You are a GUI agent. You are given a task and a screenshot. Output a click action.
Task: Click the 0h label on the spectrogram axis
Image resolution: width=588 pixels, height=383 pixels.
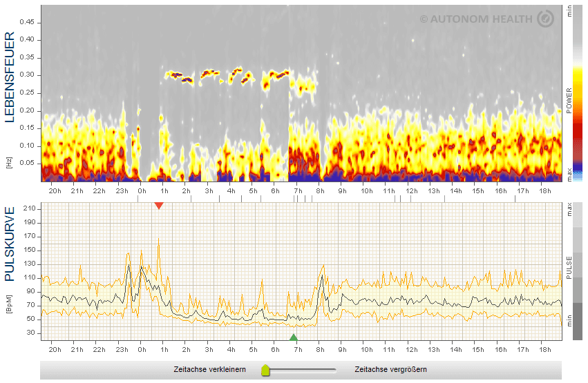[142, 190]
